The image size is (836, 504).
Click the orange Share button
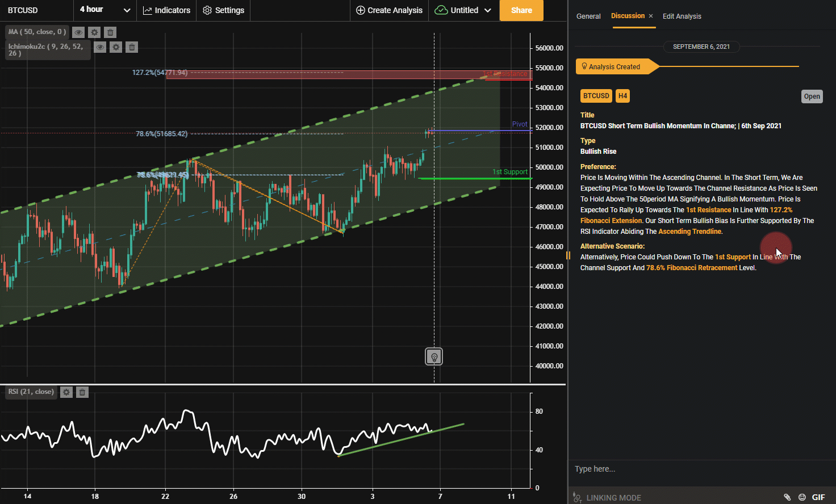click(x=521, y=10)
